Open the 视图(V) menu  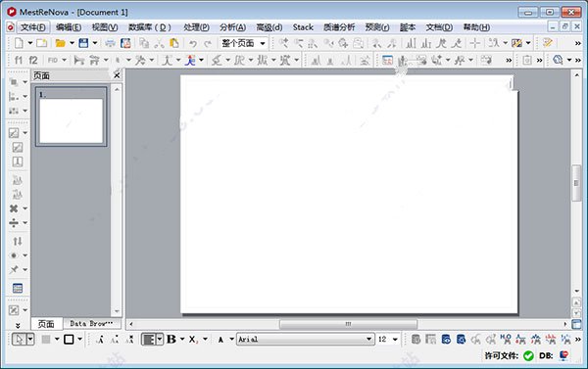(105, 27)
